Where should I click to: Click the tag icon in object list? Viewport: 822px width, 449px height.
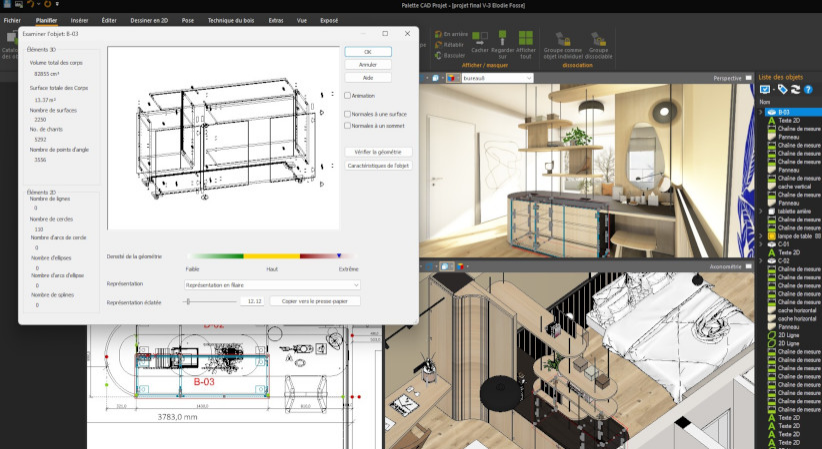782,89
